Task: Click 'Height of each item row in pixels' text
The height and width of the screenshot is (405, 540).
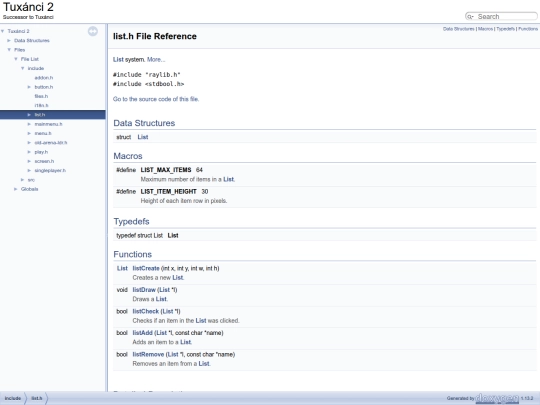Action: (184, 201)
